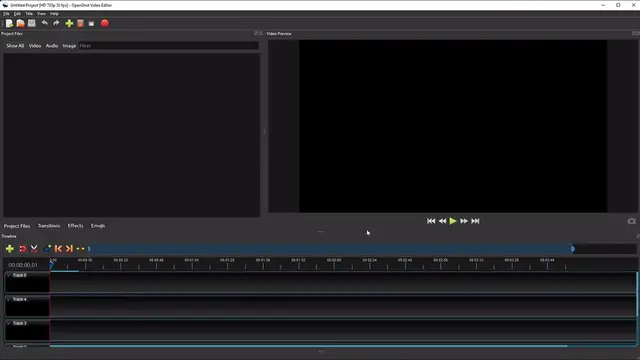Click the left handle of zoom slider

coord(89,249)
